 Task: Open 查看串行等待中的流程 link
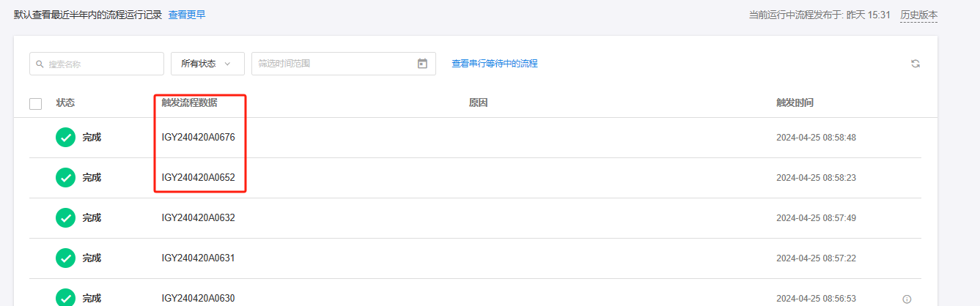coord(495,64)
